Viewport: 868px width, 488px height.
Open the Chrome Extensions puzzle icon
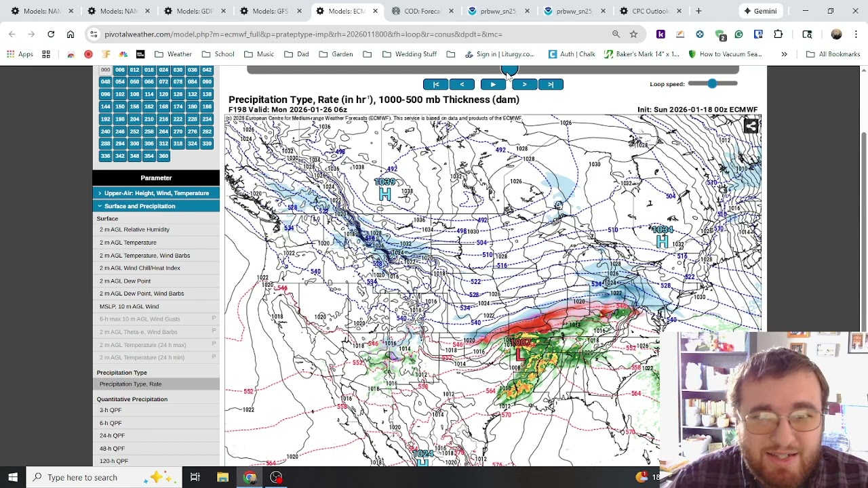tap(778, 34)
